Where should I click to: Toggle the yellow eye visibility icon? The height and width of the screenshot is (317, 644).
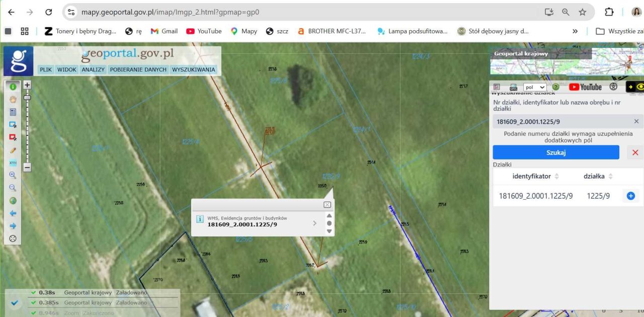[640, 87]
